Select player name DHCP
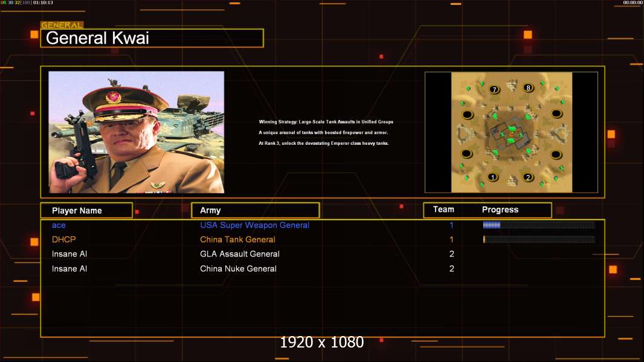Screen dimensions: 644x362 (x=63, y=240)
